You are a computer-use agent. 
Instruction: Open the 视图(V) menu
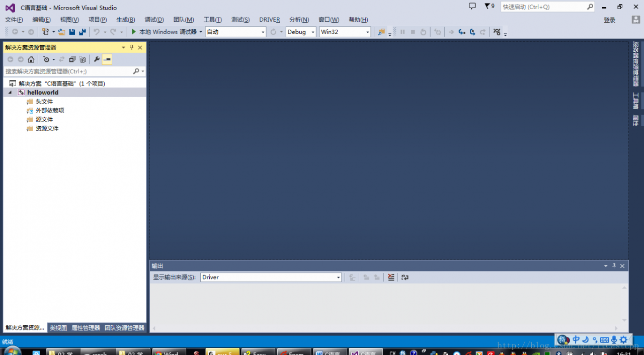tap(69, 20)
